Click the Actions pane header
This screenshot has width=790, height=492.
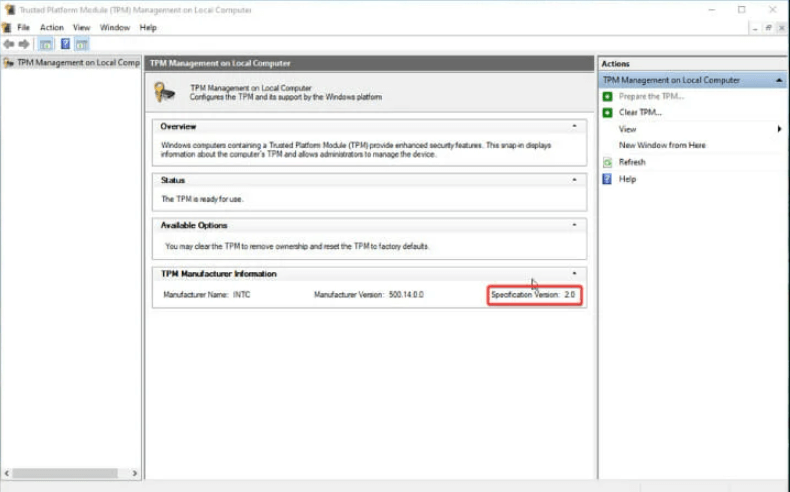(693, 64)
